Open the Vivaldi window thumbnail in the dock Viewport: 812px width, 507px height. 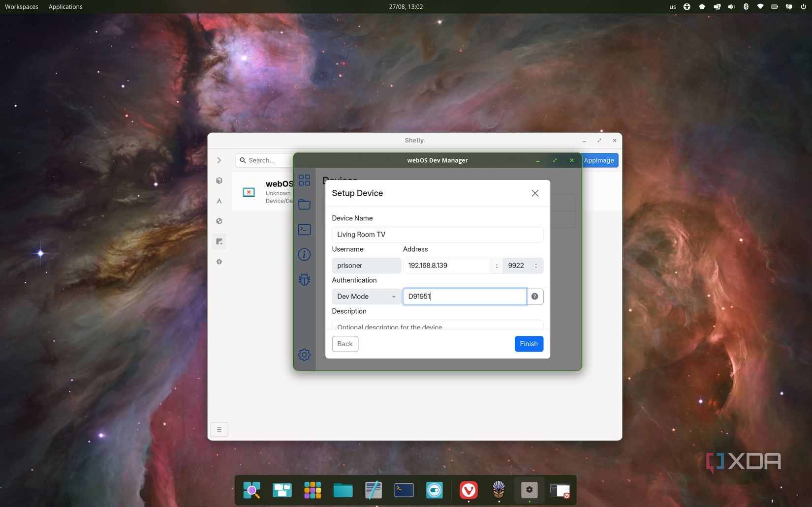click(x=560, y=490)
